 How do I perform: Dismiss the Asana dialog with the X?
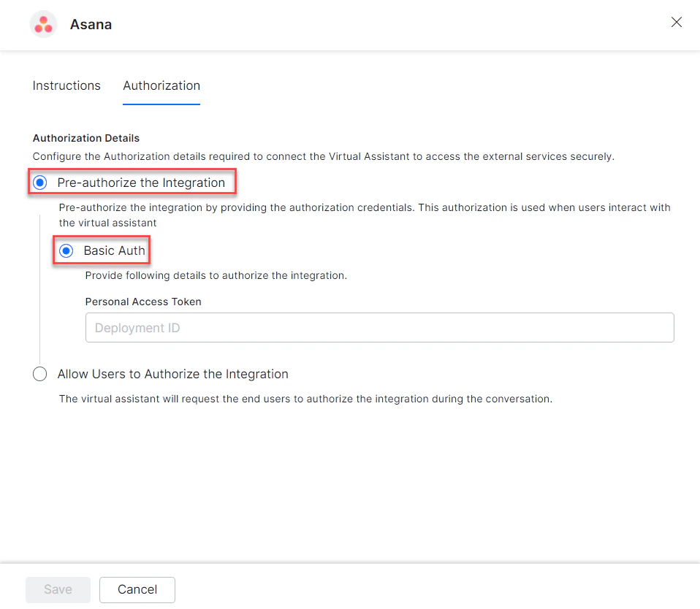pos(676,22)
